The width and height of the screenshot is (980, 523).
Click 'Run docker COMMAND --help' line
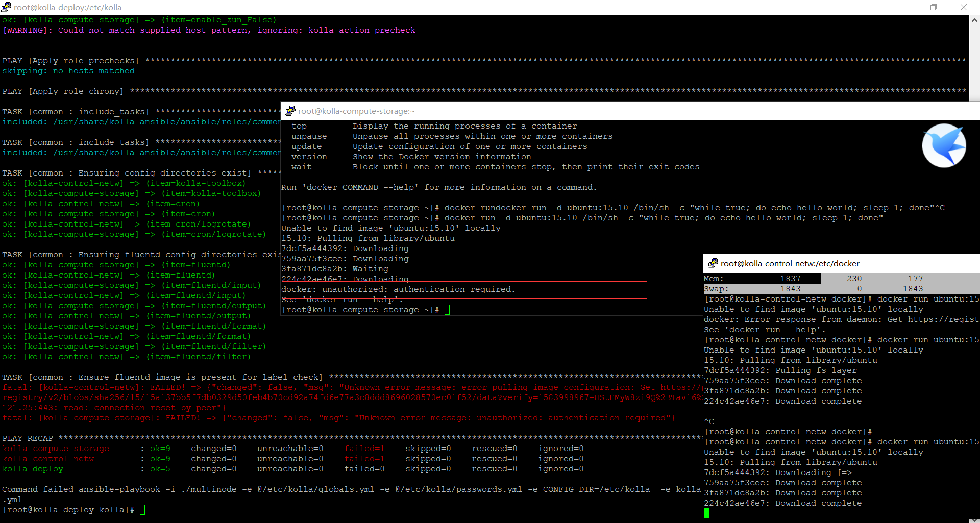439,187
